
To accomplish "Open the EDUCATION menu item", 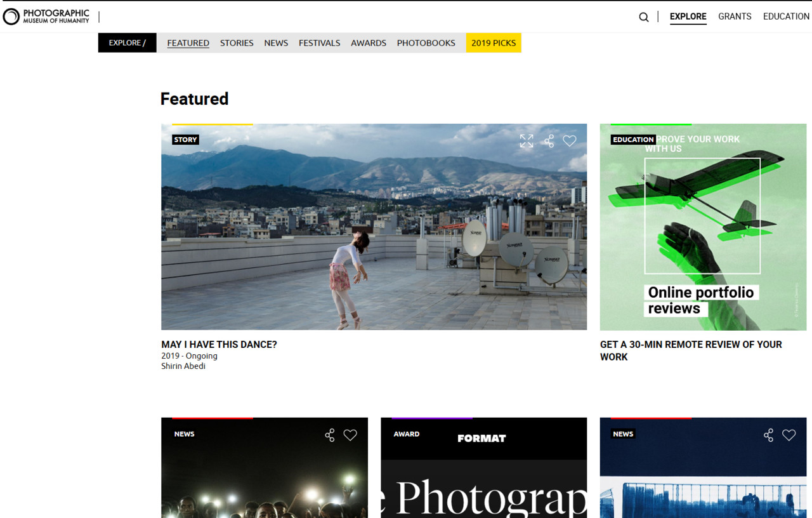I will [x=786, y=16].
